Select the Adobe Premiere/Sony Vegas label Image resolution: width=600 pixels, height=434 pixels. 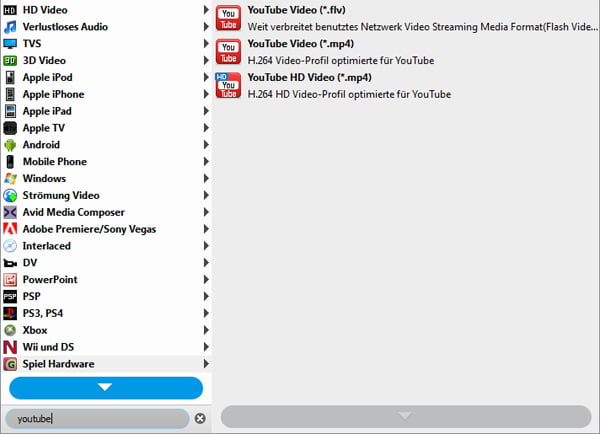click(90, 229)
